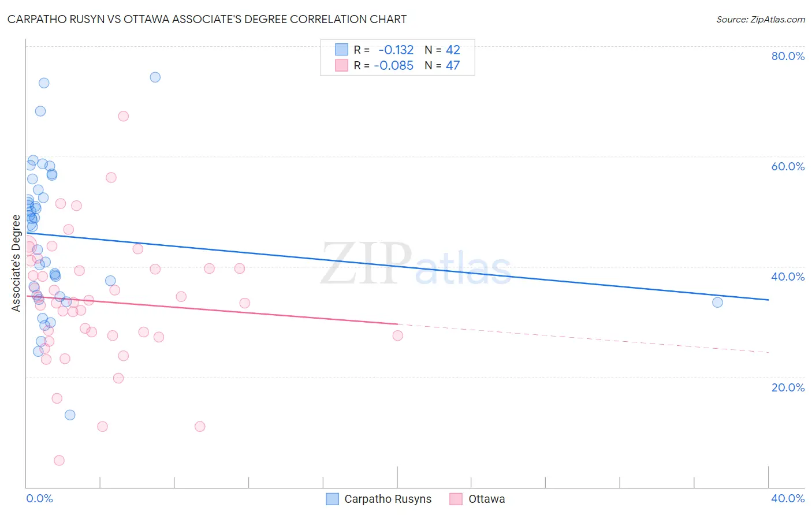Click the pink swatch beside R = -0.085
The width and height of the screenshot is (812, 515).
click(x=341, y=65)
